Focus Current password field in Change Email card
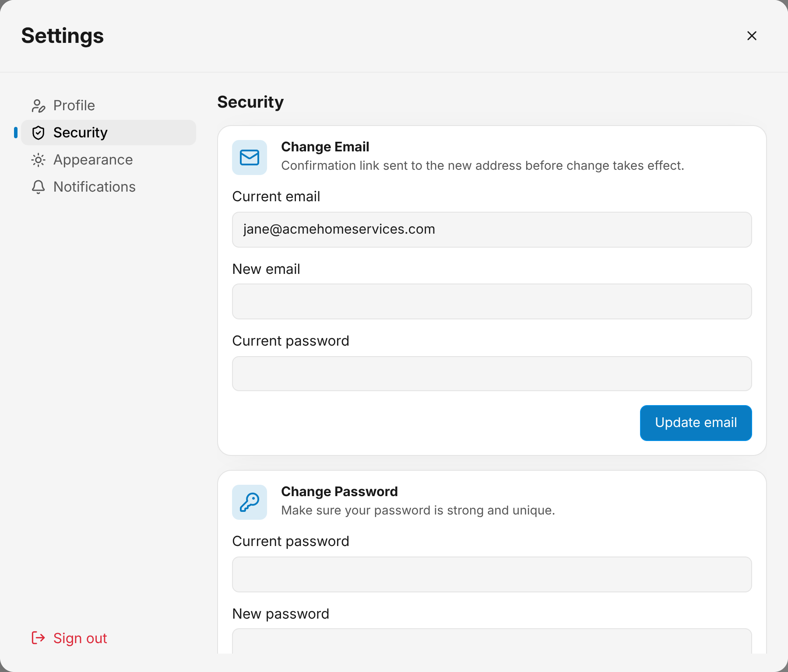Viewport: 788px width, 672px height. point(492,373)
